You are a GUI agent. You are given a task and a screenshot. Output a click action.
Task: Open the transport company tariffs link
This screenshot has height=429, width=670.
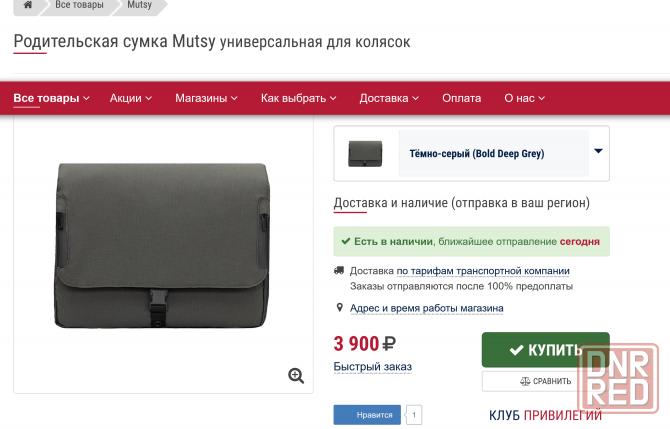pos(483,271)
